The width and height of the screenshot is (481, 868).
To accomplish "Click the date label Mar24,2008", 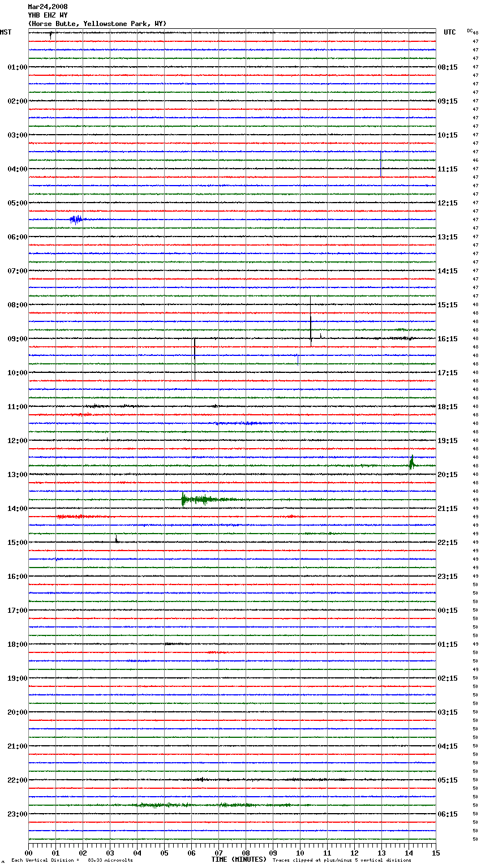I will (x=48, y=7).
